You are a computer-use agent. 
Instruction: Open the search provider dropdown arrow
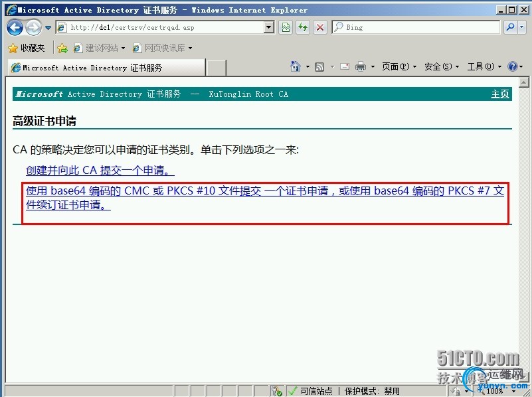[522, 27]
